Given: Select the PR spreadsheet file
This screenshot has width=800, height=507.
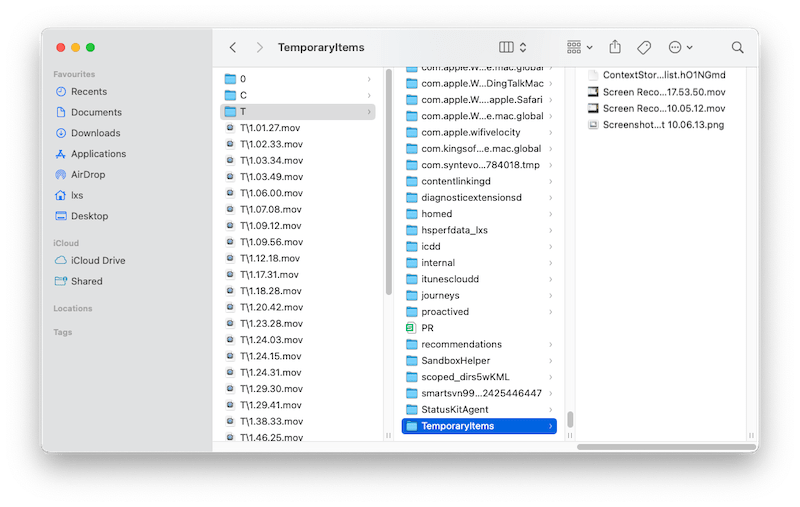Looking at the screenshot, I should (x=479, y=328).
